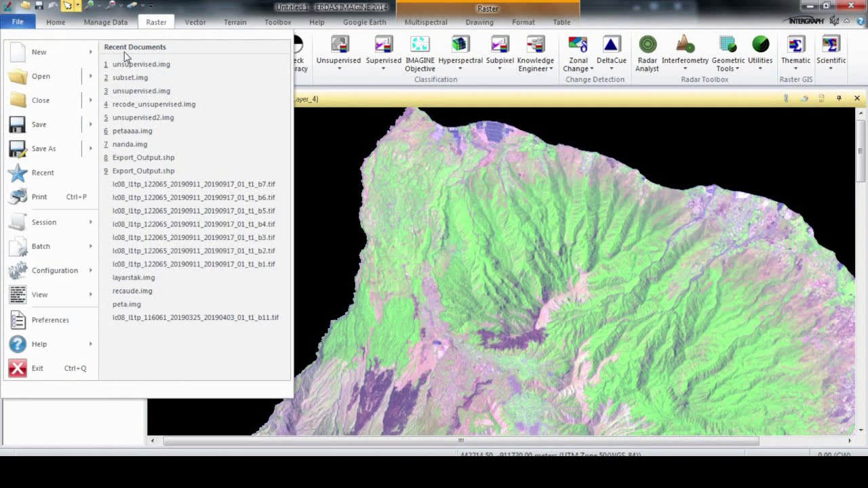Image resolution: width=868 pixels, height=488 pixels.
Task: Open Radar Analyst tool
Action: click(647, 53)
